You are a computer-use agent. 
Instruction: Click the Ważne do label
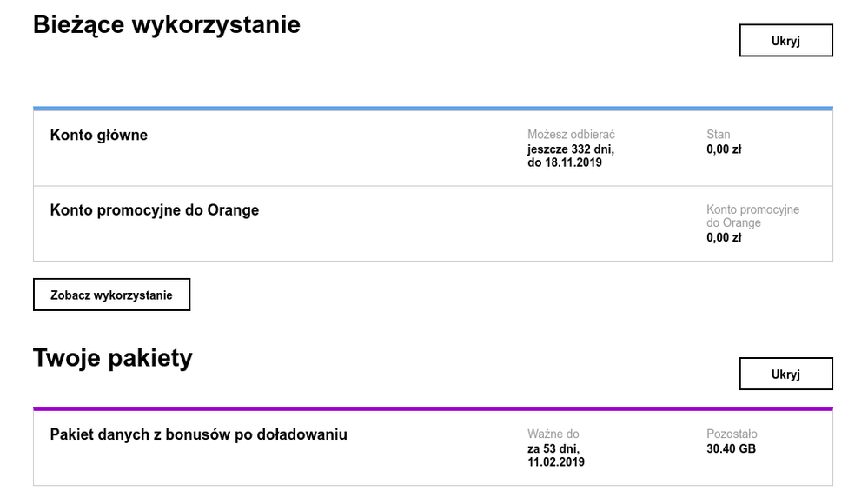click(x=553, y=434)
